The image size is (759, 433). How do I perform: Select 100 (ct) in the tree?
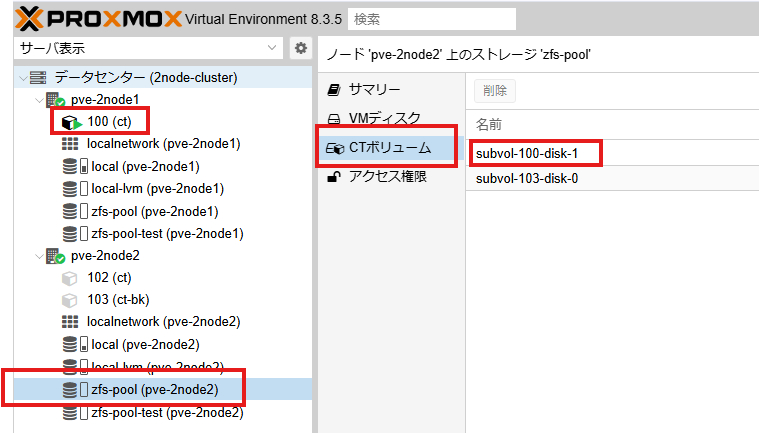pyautogui.click(x=109, y=121)
